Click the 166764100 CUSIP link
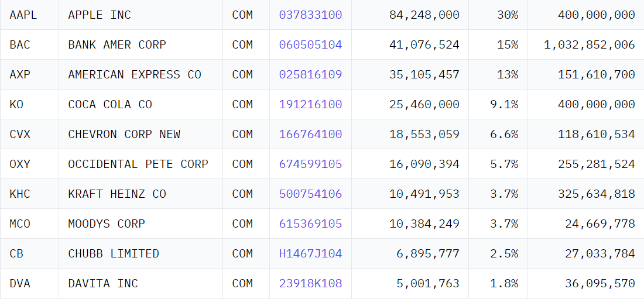The width and height of the screenshot is (644, 299). pyautogui.click(x=310, y=134)
